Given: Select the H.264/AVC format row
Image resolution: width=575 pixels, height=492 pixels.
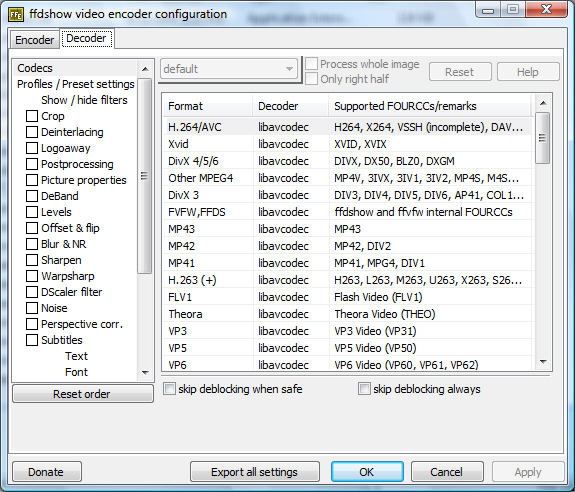Looking at the screenshot, I should [347, 127].
